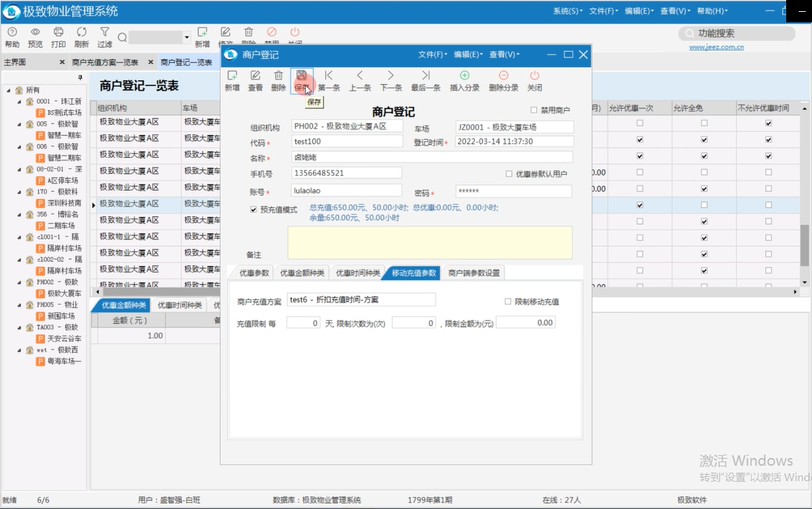The image size is (812, 509).
Task: Click the Save icon in merchant dialog
Action: pyautogui.click(x=301, y=76)
